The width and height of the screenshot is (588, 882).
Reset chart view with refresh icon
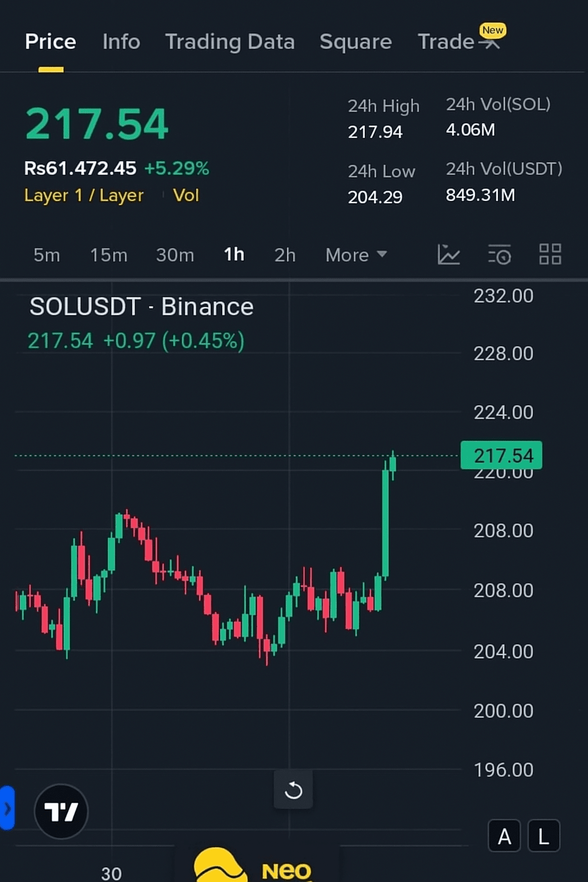(293, 790)
